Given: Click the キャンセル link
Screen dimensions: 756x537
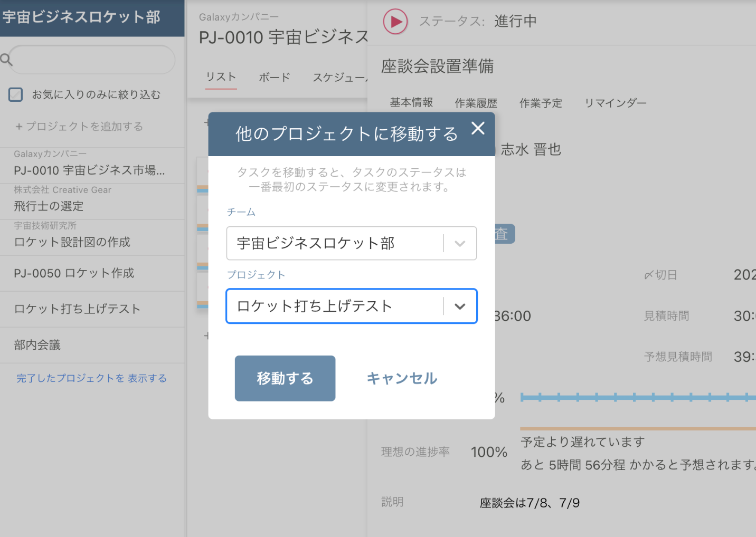Looking at the screenshot, I should click(401, 378).
